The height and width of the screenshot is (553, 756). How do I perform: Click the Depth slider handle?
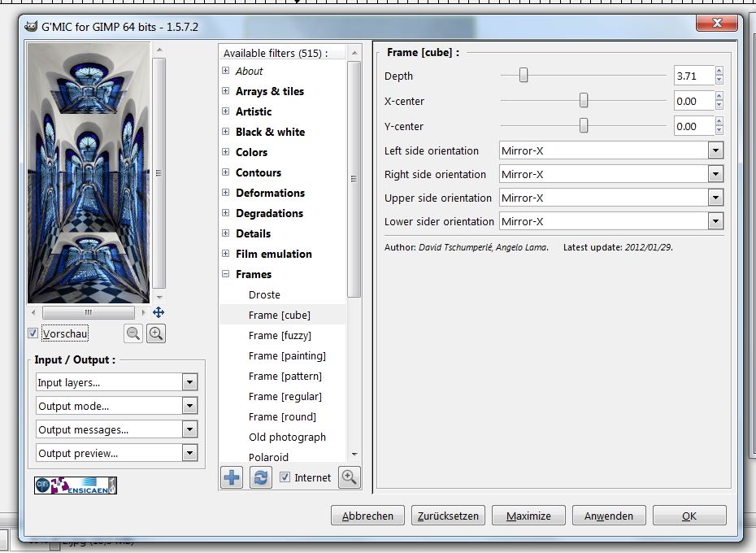[524, 76]
